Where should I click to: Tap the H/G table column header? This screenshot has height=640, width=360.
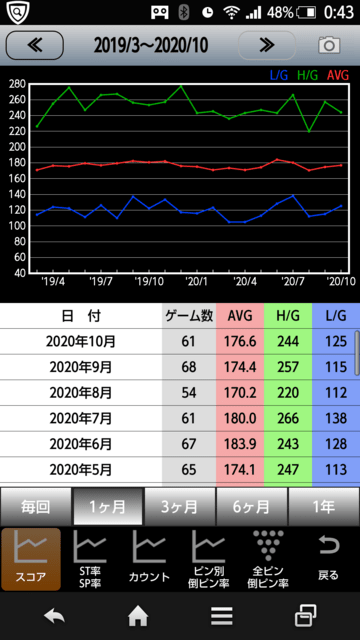tap(288, 316)
